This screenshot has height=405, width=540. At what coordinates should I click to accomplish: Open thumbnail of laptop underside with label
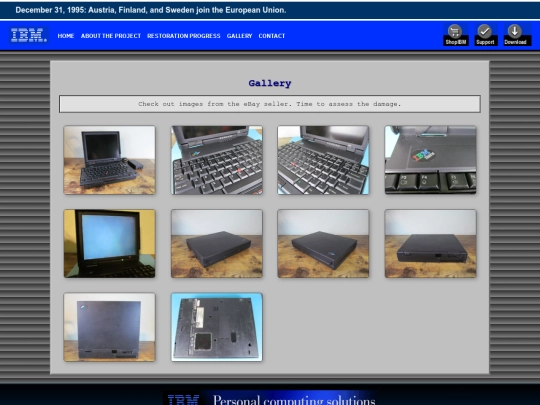point(217,327)
